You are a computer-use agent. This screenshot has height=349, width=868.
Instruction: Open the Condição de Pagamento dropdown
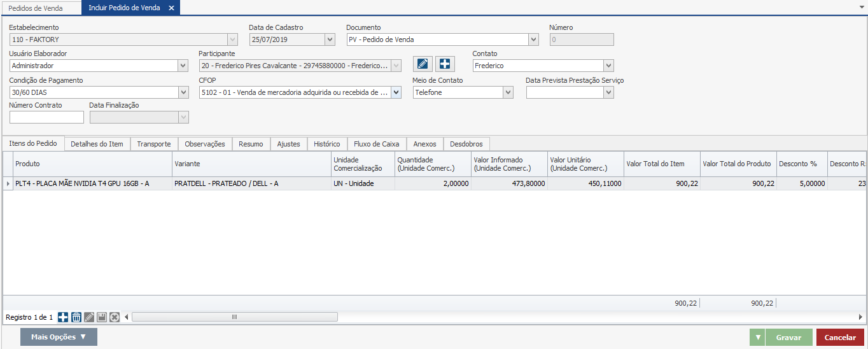(x=183, y=92)
